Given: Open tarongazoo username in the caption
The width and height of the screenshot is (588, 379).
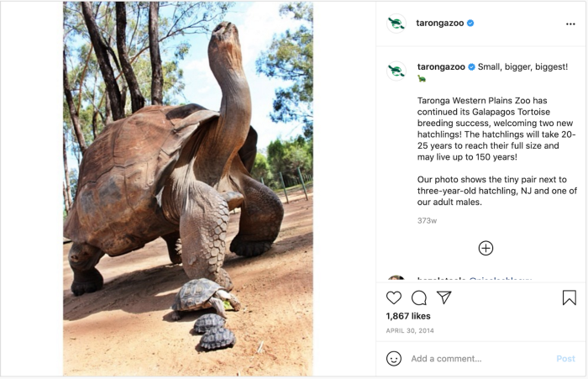Looking at the screenshot, I should 441,66.
